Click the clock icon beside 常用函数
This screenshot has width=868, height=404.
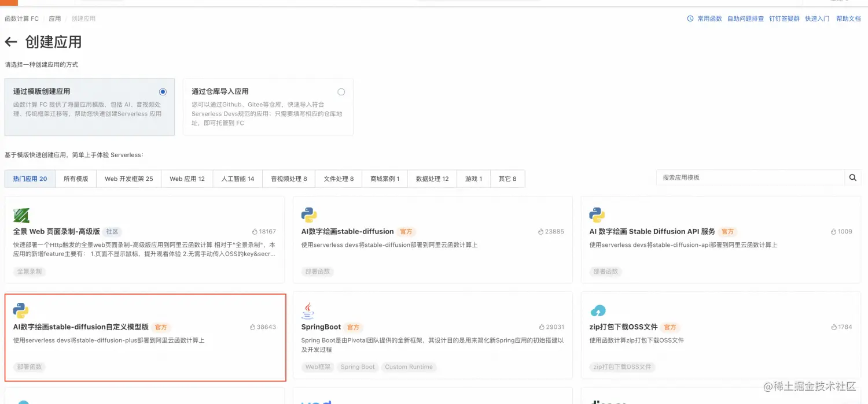click(690, 18)
